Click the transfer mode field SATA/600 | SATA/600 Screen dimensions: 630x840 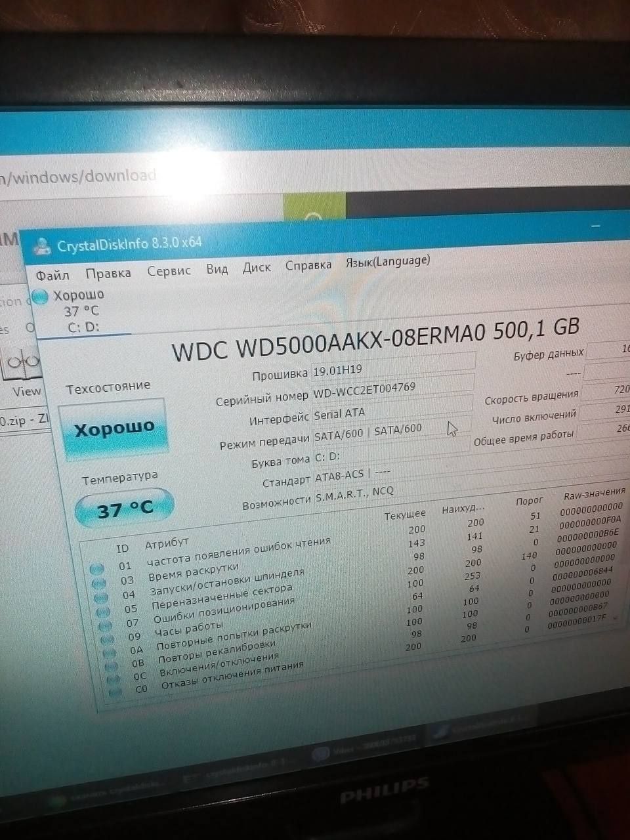click(392, 429)
